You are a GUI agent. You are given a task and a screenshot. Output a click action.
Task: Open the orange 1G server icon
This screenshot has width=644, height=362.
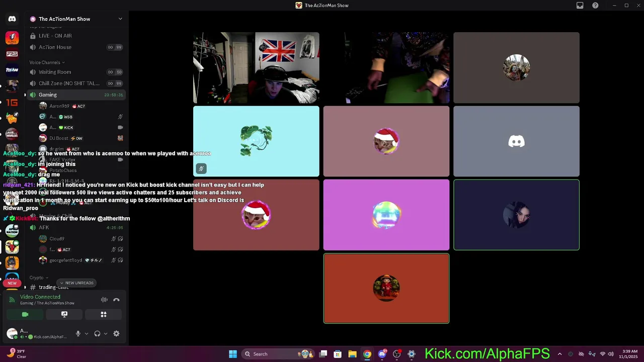12,102
